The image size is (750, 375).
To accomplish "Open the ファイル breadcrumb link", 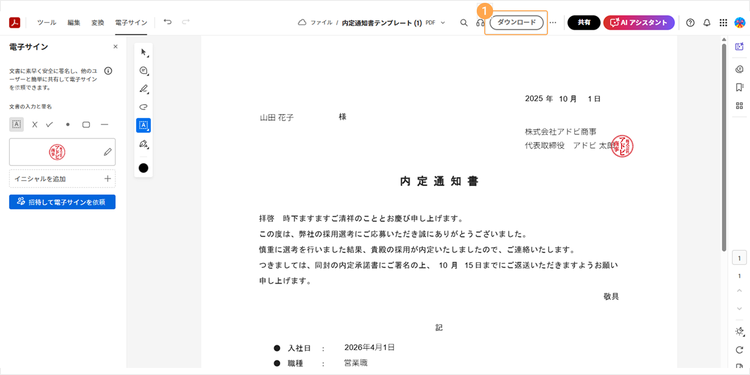I will pyautogui.click(x=321, y=22).
